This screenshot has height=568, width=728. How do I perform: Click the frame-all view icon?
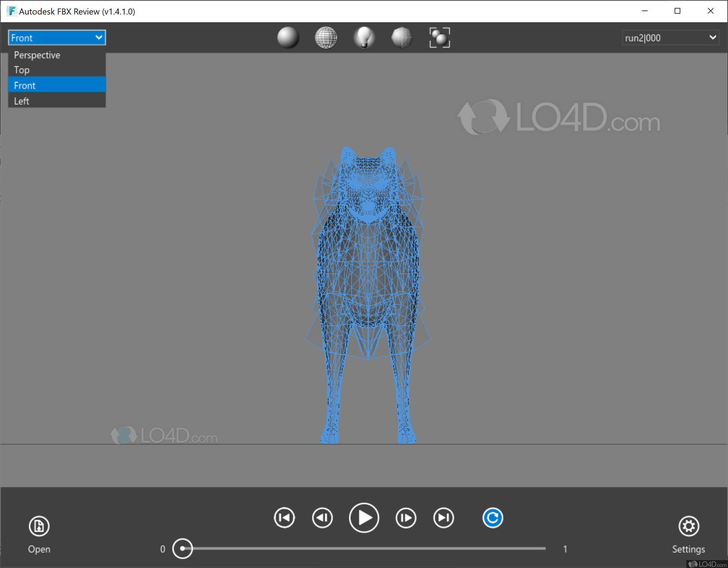tap(439, 37)
